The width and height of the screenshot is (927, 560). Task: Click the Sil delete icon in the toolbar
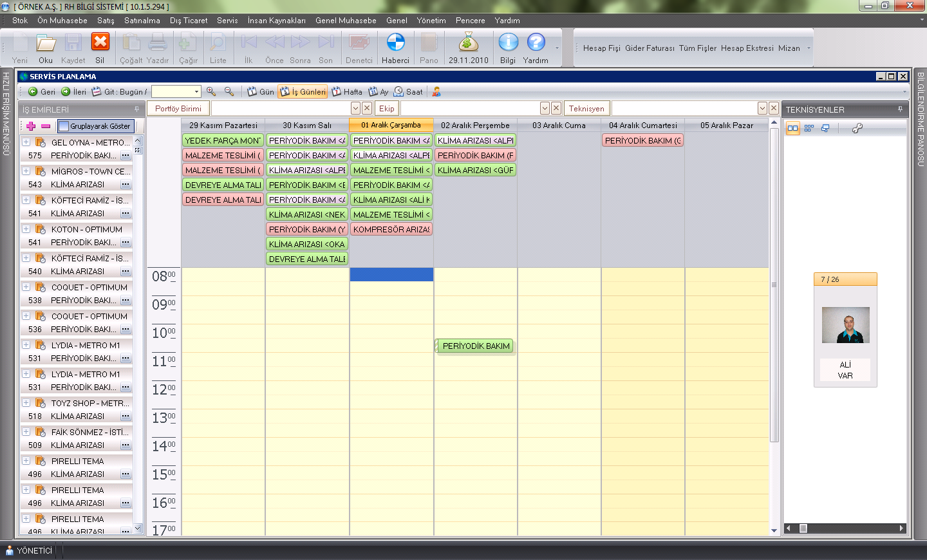point(100,42)
